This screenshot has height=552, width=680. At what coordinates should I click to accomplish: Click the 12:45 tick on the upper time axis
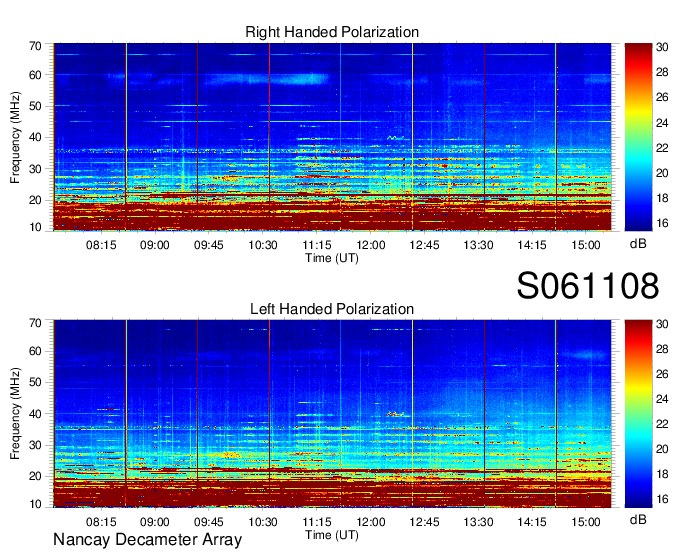[425, 245]
